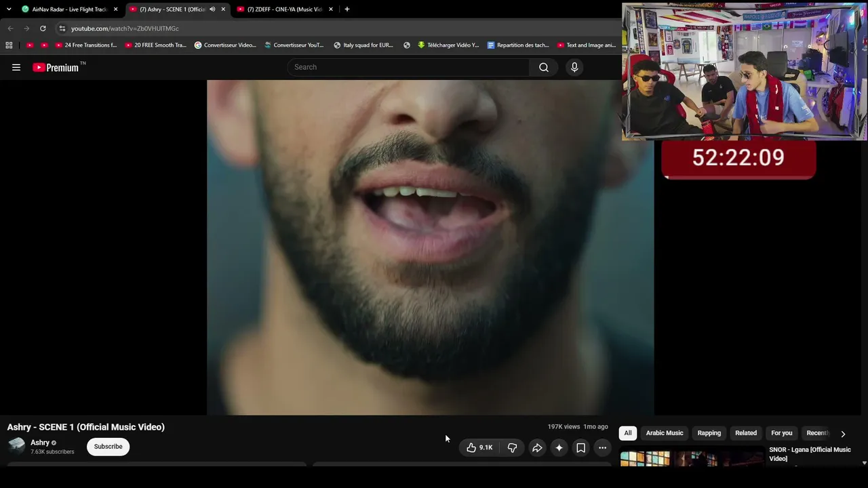
Task: Open the 24 Free Transitions bookmark
Action: click(86, 45)
